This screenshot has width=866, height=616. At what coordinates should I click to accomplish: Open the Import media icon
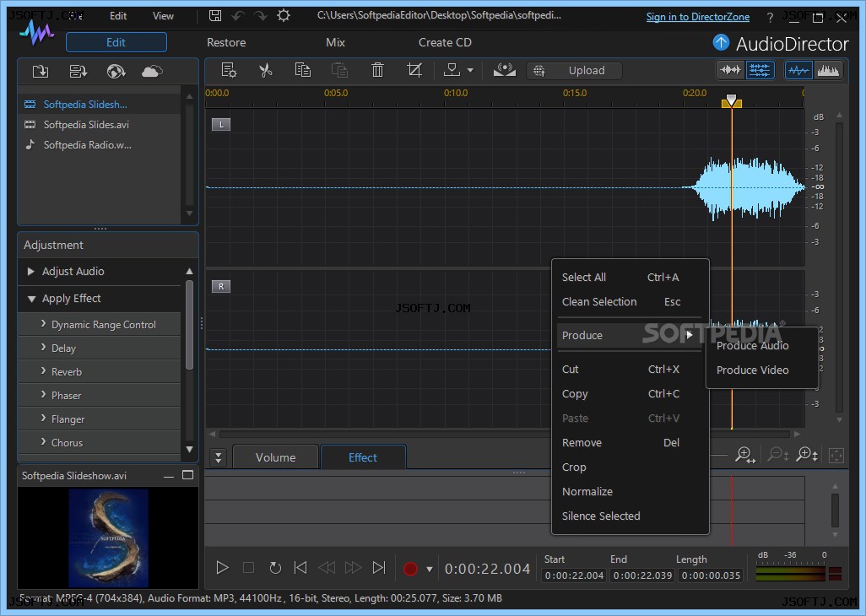(x=41, y=71)
